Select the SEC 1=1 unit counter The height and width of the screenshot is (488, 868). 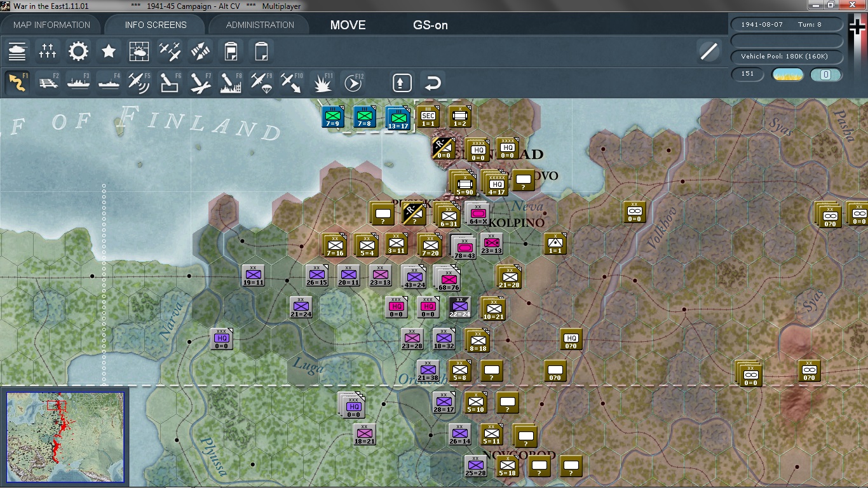[428, 117]
